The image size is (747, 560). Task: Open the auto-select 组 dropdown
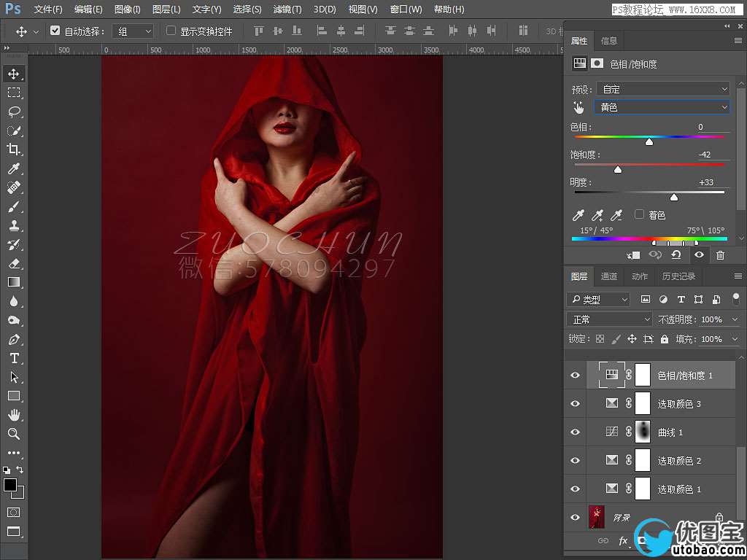click(x=133, y=31)
